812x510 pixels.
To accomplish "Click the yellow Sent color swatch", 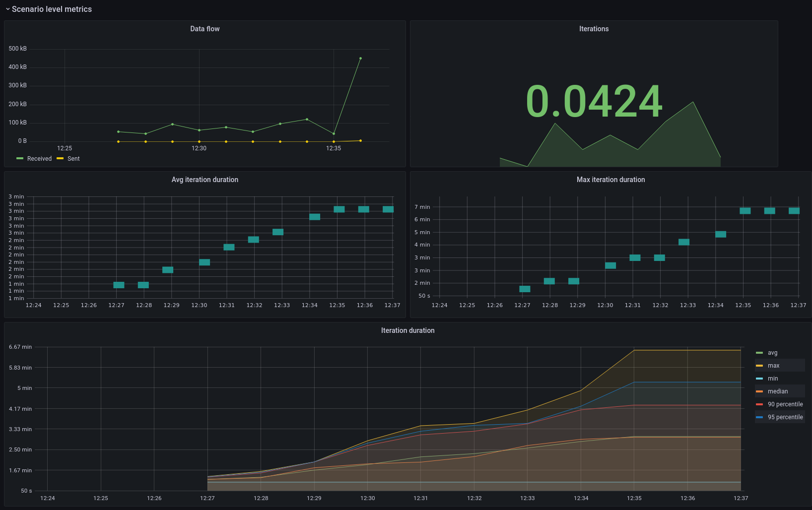I will tap(60, 159).
